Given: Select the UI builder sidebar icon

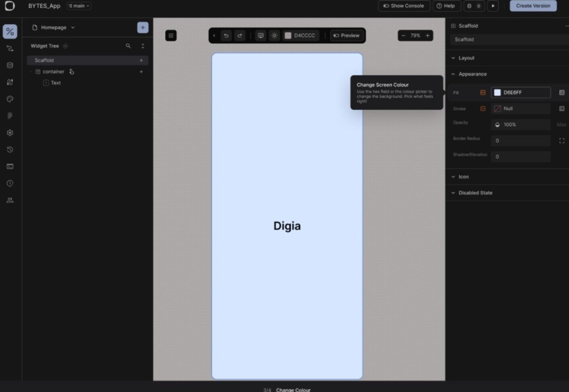Looking at the screenshot, I should click(10, 32).
